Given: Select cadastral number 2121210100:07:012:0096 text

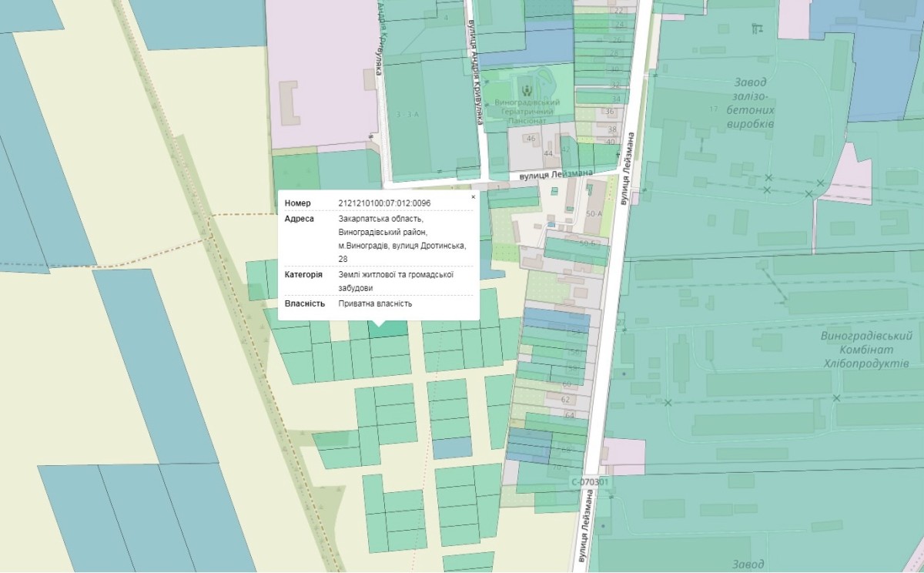Looking at the screenshot, I should click(384, 203).
